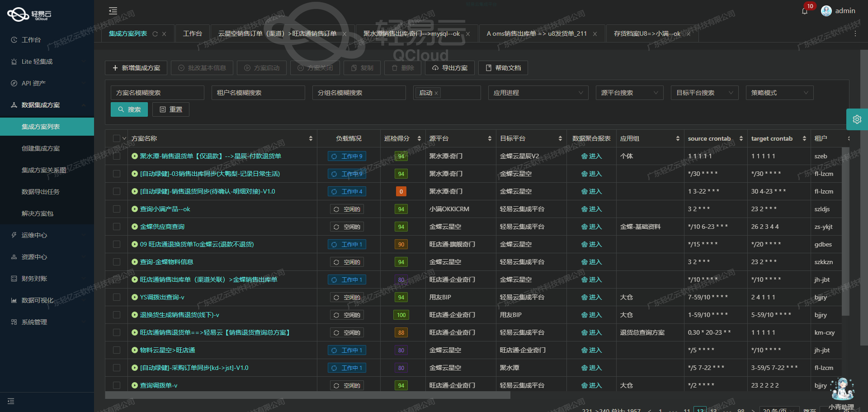Expand the 运维中心 sidebar menu
Image resolution: width=868 pixels, height=412 pixels.
tap(47, 235)
